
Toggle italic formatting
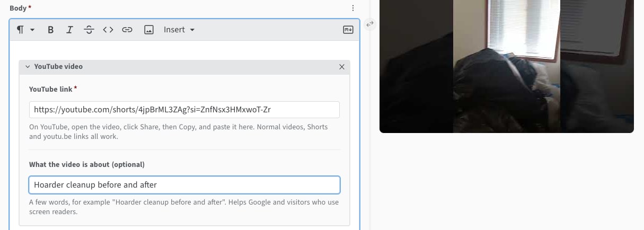tap(69, 30)
